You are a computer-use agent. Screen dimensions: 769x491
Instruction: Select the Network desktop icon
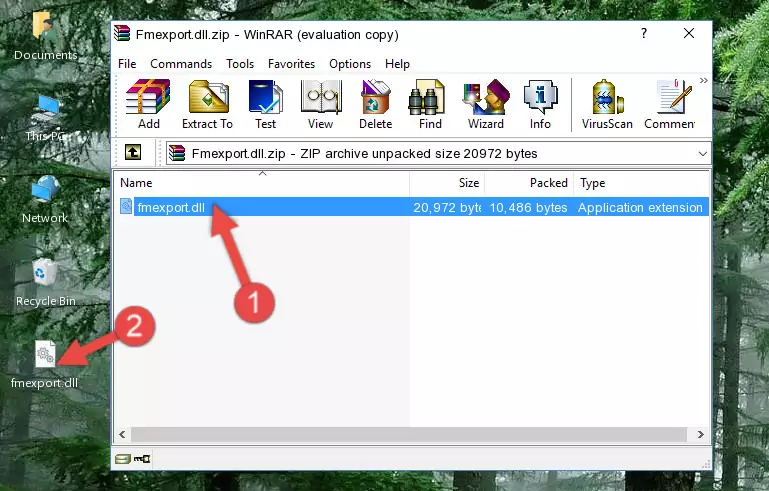(45, 199)
